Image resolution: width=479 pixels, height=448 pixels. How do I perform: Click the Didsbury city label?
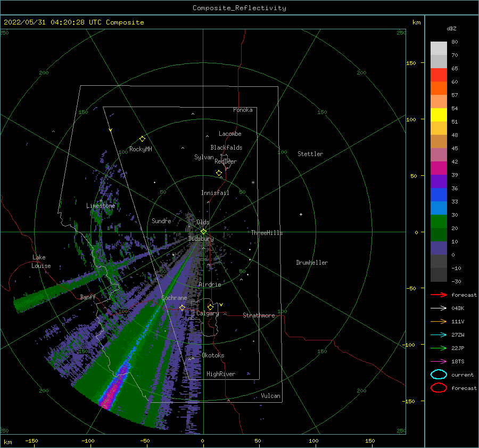point(201,239)
